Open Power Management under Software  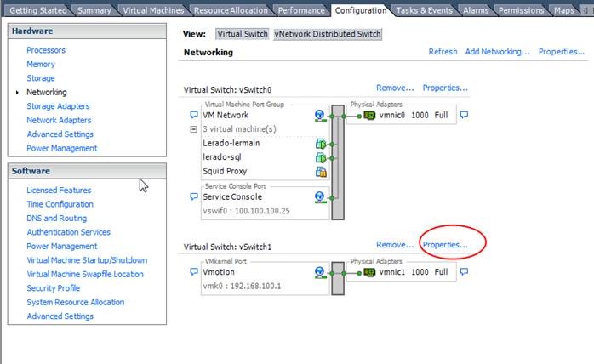[62, 246]
